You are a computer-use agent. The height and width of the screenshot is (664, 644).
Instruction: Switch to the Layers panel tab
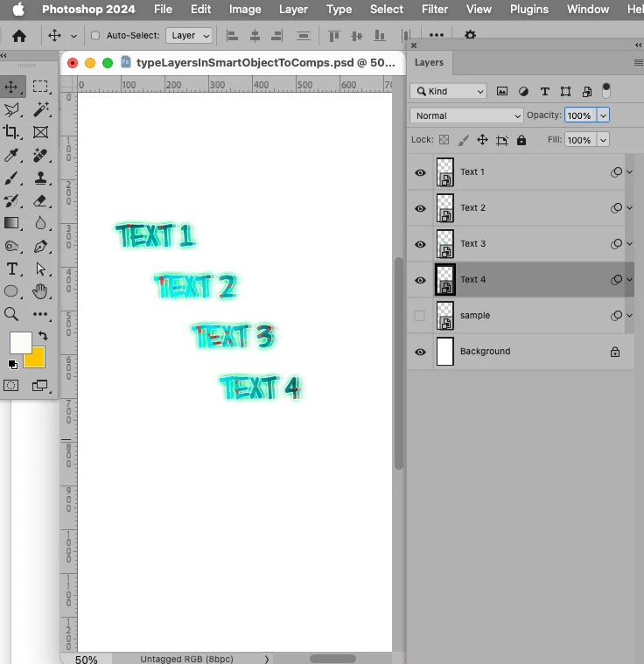pyautogui.click(x=430, y=63)
